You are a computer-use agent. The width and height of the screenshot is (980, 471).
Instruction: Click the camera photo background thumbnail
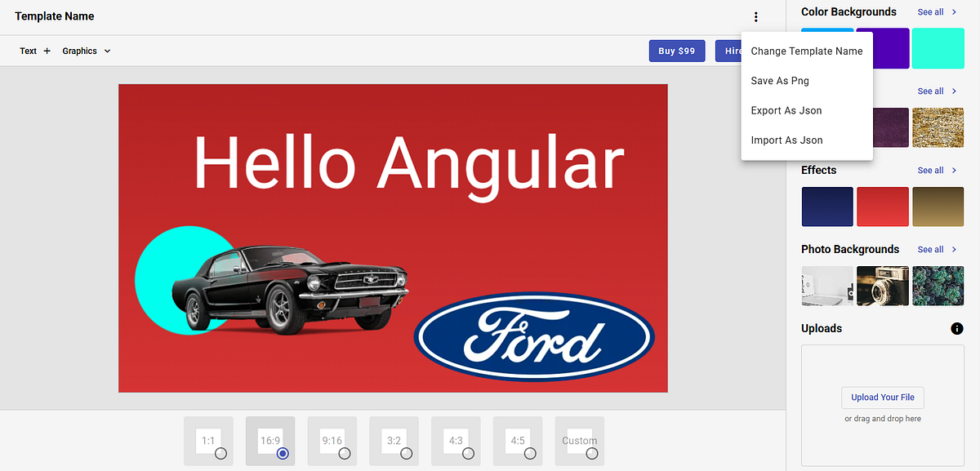(x=882, y=286)
